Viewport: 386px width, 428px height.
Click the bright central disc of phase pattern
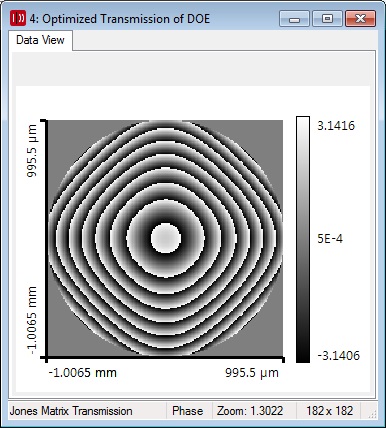(x=166, y=238)
